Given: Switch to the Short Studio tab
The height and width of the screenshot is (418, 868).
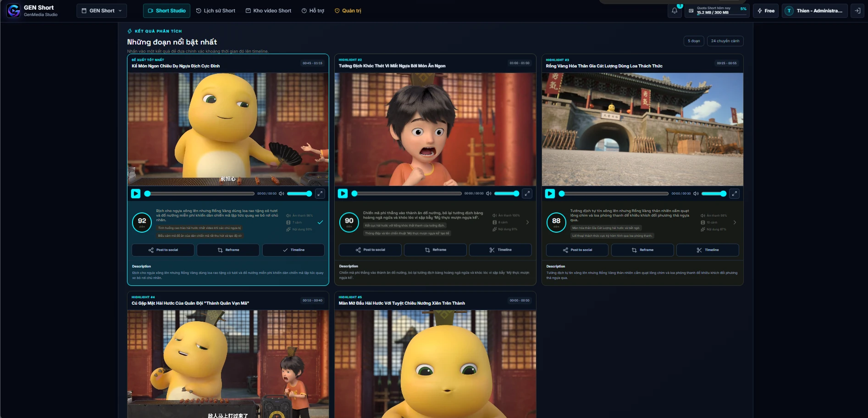Looking at the screenshot, I should point(166,11).
